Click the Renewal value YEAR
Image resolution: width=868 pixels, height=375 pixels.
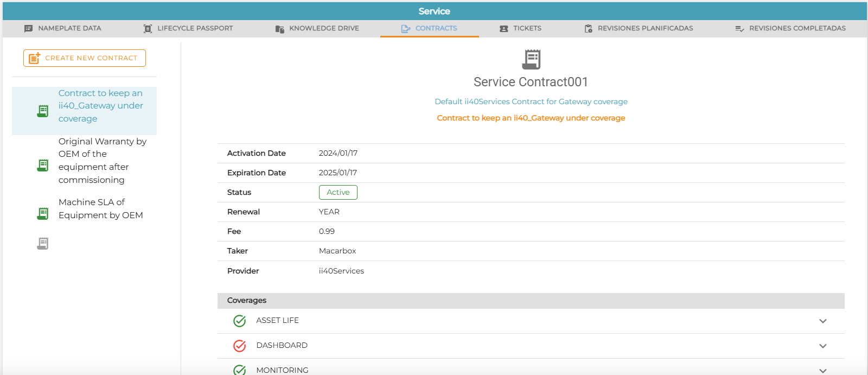tap(329, 212)
